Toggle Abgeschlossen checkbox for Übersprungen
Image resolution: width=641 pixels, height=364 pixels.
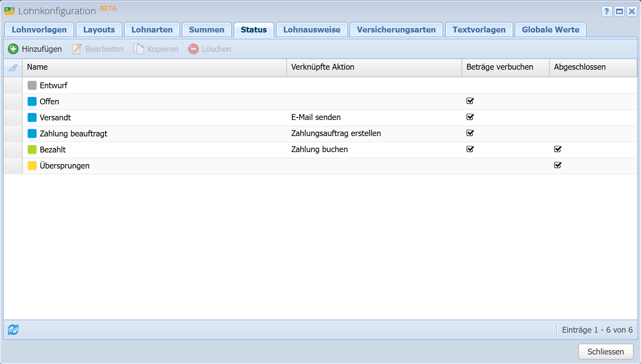(x=558, y=165)
